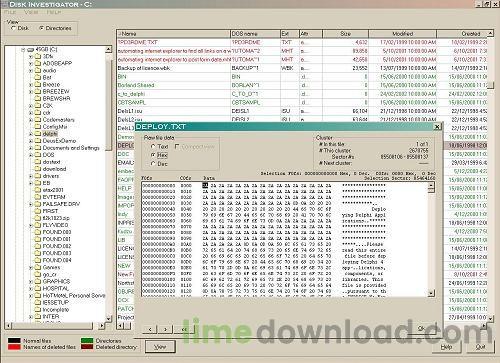Close the DEPLOY.TXT dialog
This screenshot has height=363, width=500.
tap(437, 127)
